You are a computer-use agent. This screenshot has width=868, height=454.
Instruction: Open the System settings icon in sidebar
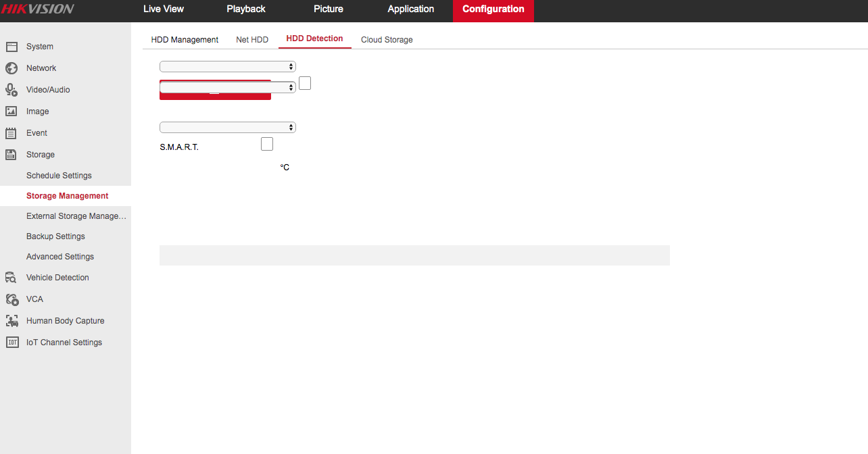coord(11,47)
